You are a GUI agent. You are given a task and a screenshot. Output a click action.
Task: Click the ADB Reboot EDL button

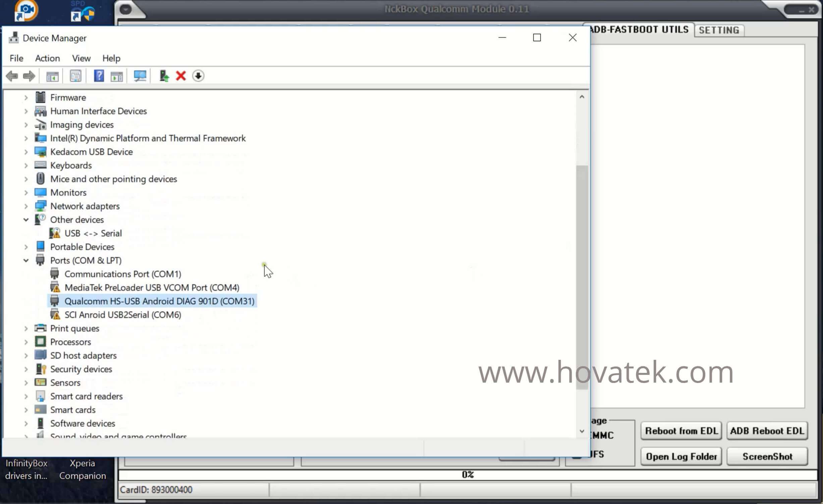[767, 431]
